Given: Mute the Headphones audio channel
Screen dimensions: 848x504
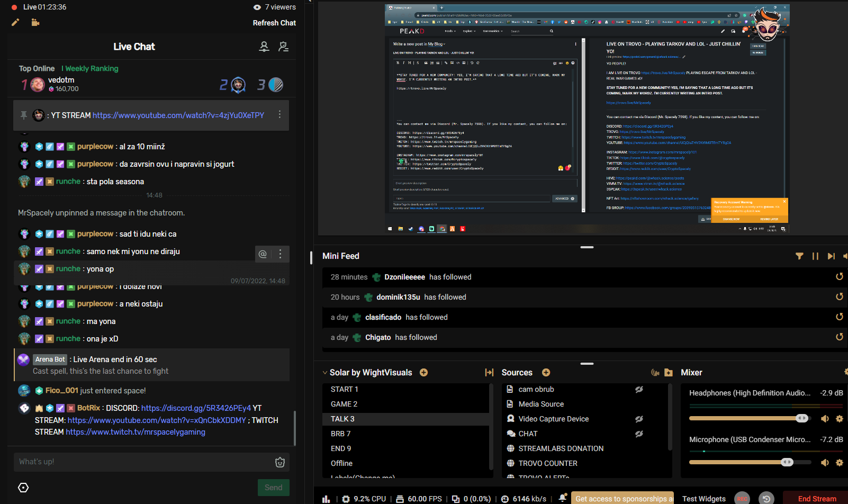Looking at the screenshot, I should click(825, 419).
